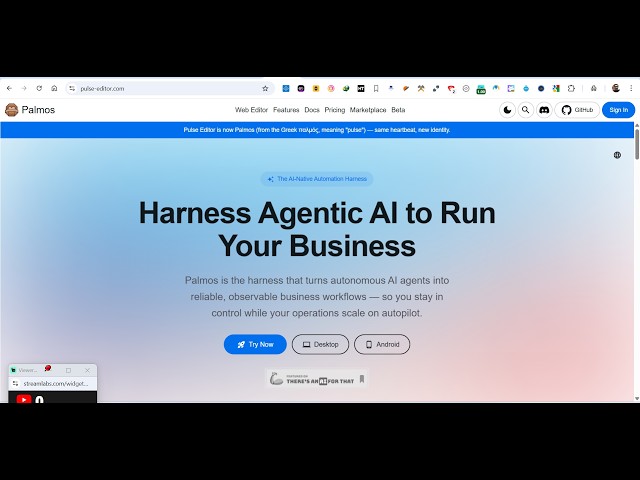Click the blue Palmos rename announcement banner
This screenshot has width=640, height=480.
click(317, 130)
